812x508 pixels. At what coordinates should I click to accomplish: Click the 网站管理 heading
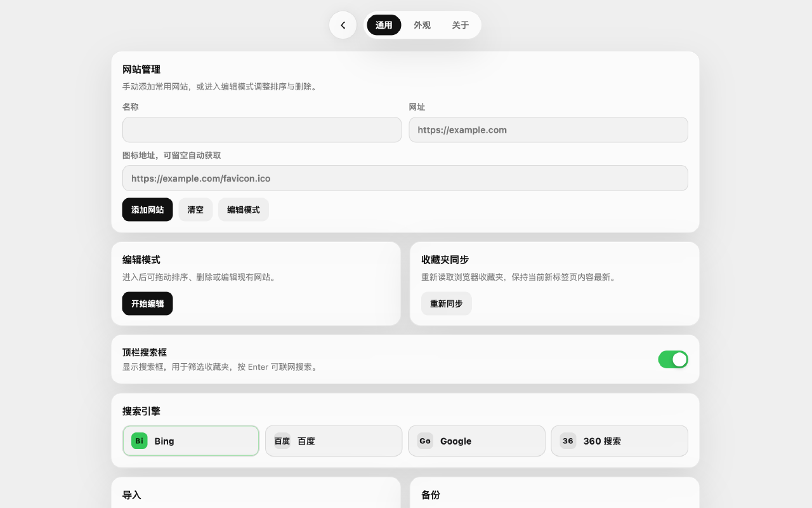click(x=141, y=69)
